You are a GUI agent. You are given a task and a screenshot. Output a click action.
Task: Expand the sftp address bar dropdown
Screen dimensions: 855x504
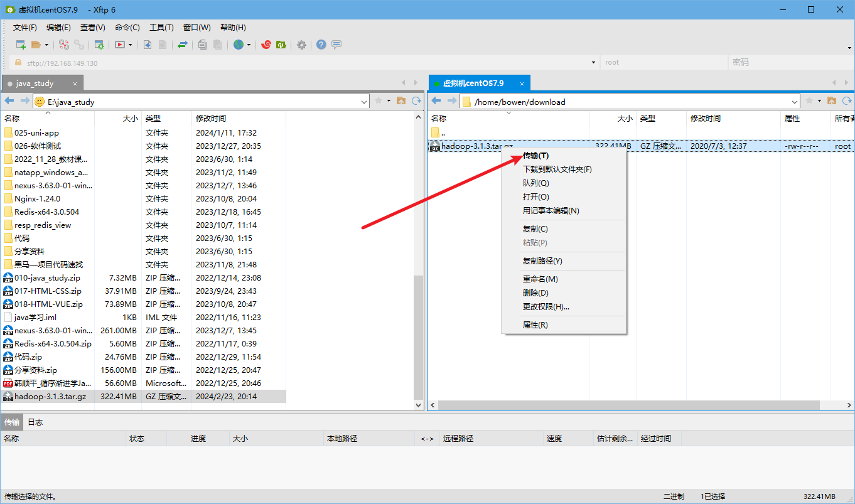click(x=594, y=63)
